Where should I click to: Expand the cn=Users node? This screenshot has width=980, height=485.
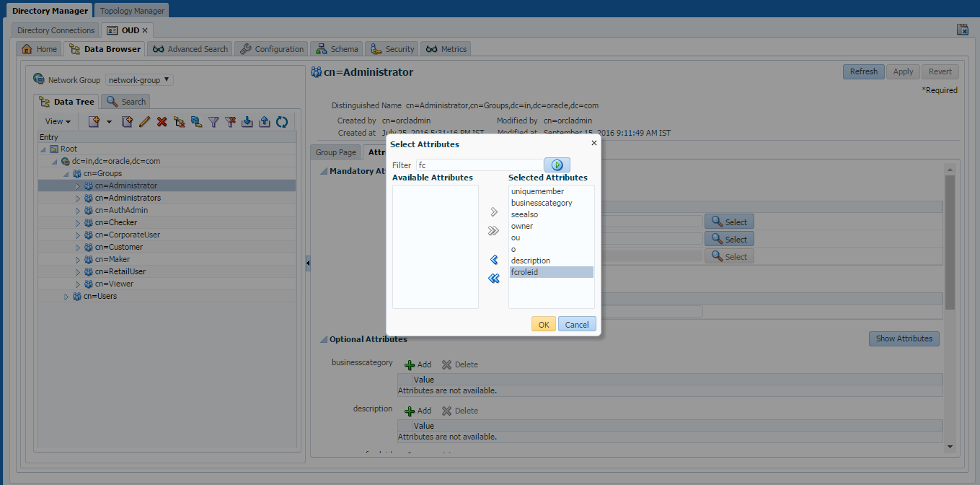tap(66, 297)
